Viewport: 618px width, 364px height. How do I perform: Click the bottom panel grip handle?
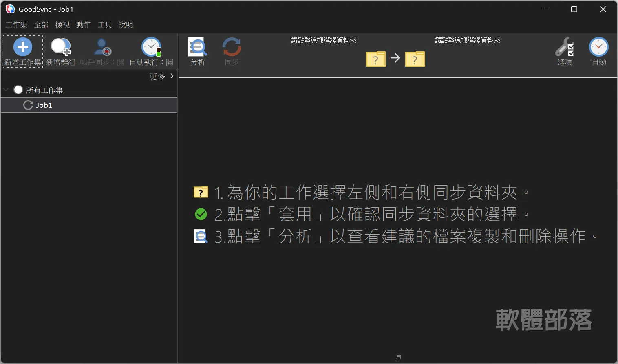[398, 357]
